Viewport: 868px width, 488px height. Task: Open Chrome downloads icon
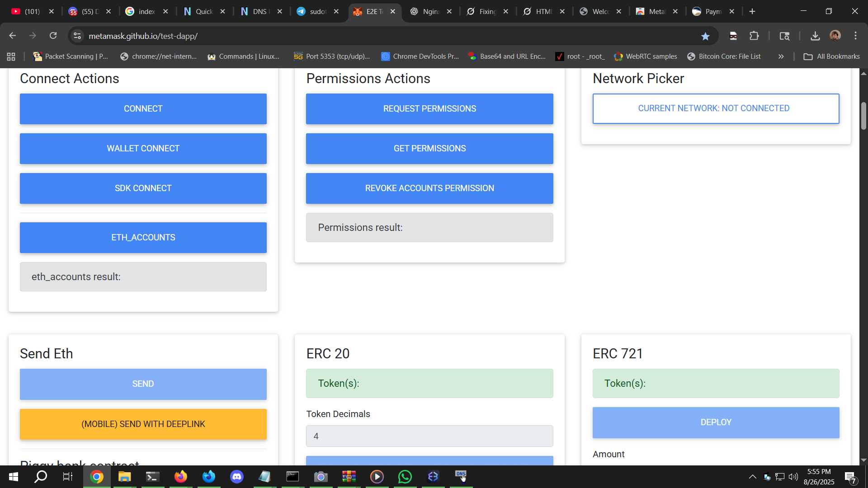click(x=815, y=36)
